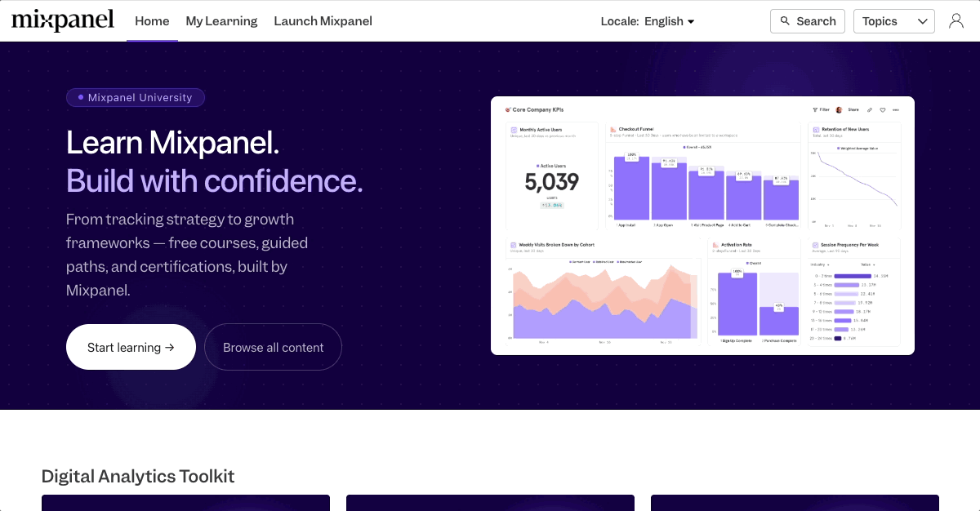The image size is (980, 511).
Task: Click the 'Retention of New Users' card title
Action: [845, 129]
